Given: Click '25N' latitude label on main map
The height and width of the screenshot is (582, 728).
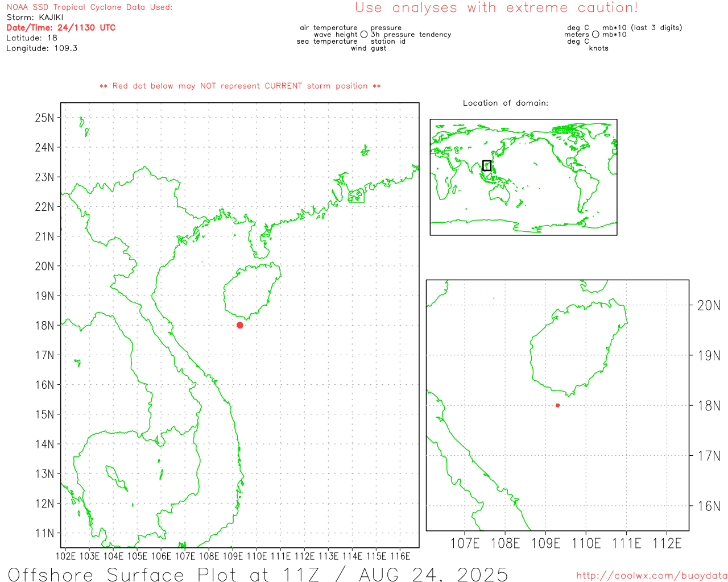Looking at the screenshot, I should [x=44, y=118].
